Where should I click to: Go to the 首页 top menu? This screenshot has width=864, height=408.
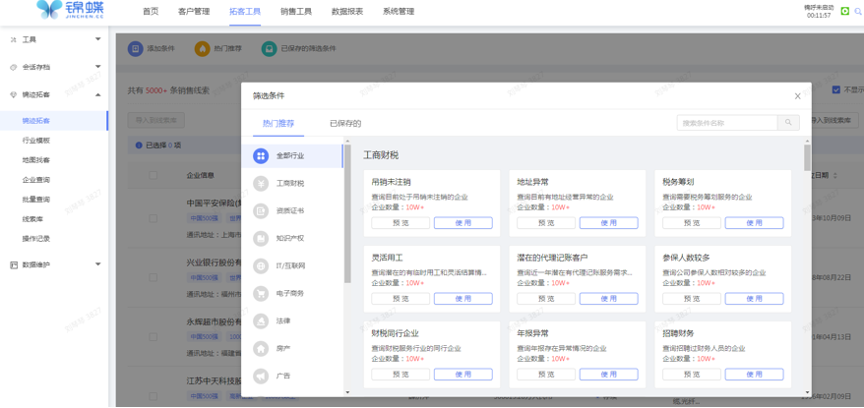tap(150, 12)
